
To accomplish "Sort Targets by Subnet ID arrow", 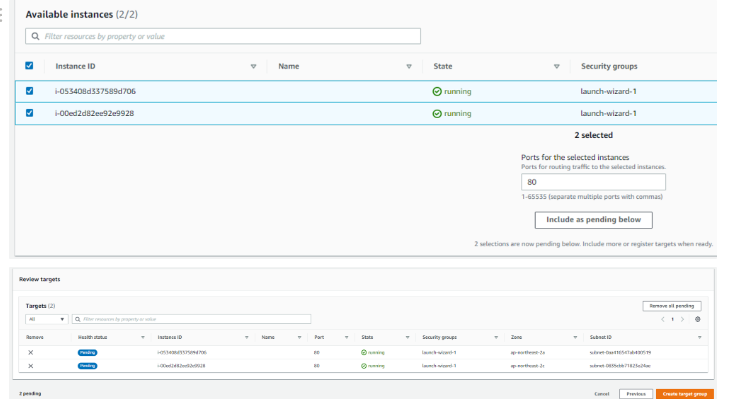I will click(699, 338).
